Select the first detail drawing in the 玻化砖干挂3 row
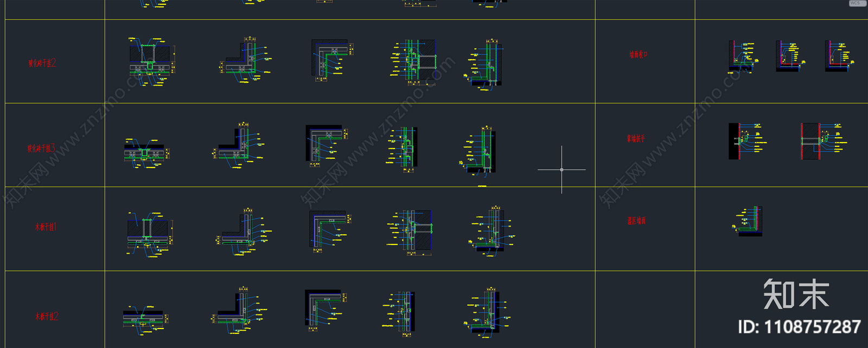This screenshot has height=348, width=868. point(146,153)
